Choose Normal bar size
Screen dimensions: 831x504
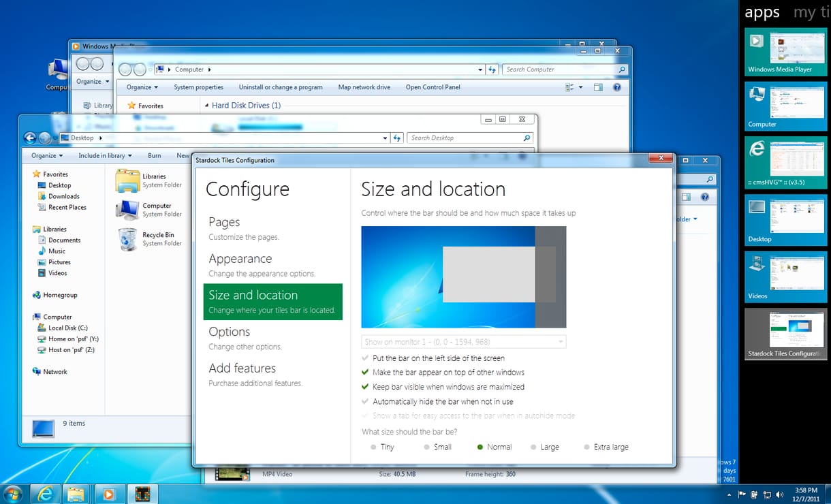(495, 447)
